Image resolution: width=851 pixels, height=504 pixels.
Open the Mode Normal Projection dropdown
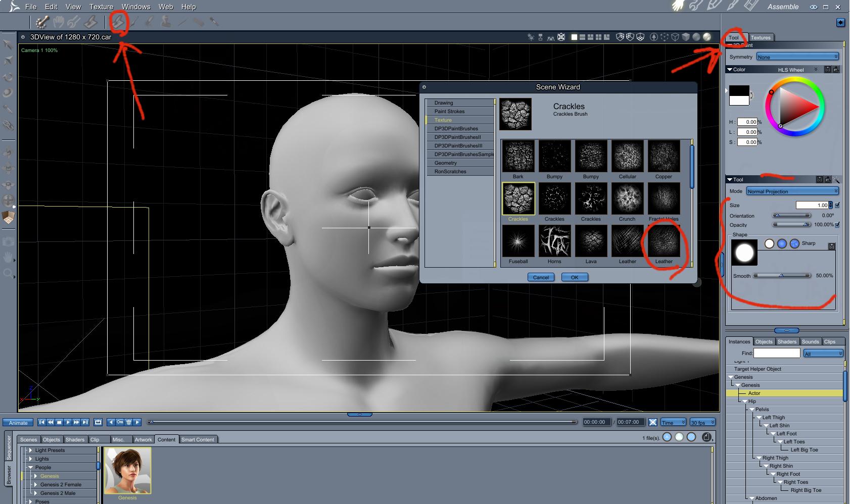point(792,191)
